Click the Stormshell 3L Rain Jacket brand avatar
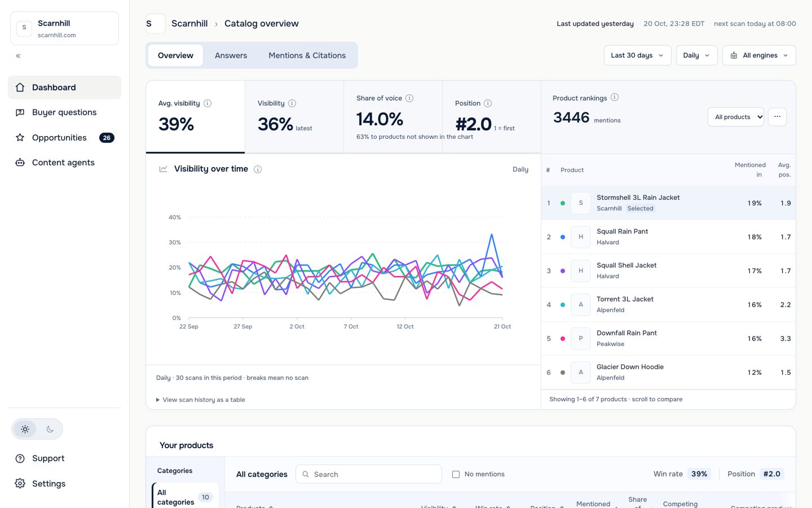This screenshot has width=812, height=508. pos(581,203)
